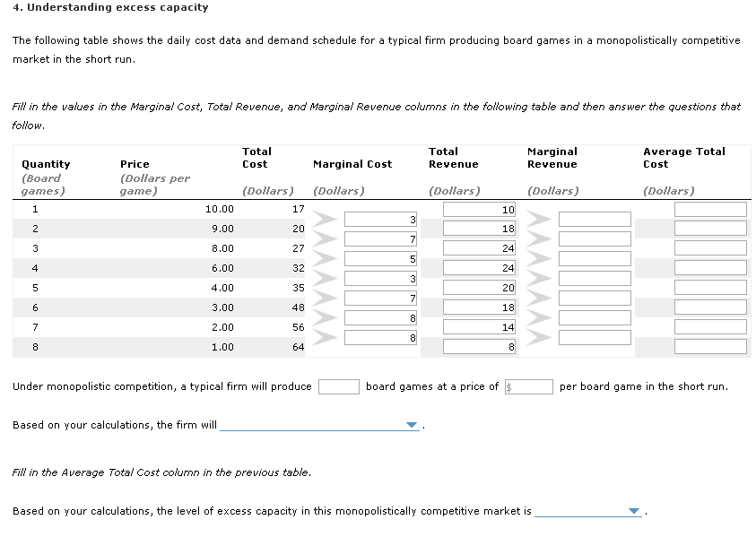The height and width of the screenshot is (537, 756).
Task: Click the empty Marginal Revenue box for quantity 2
Action: coord(594,218)
